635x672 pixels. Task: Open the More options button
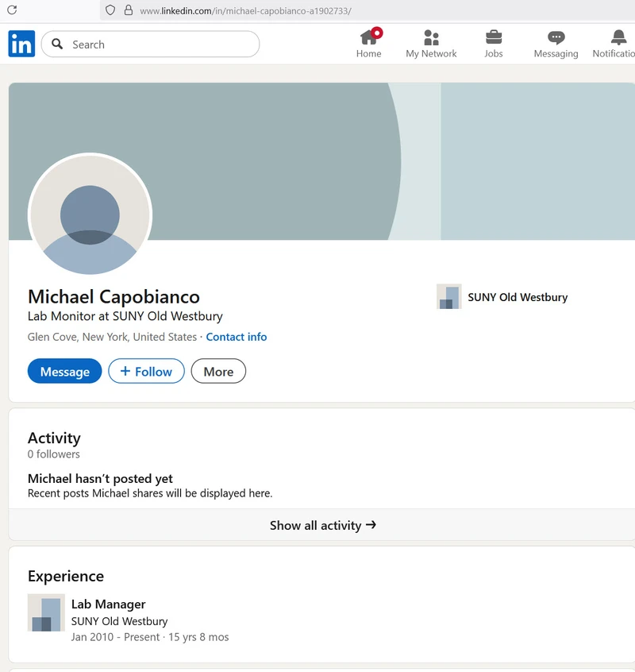pyautogui.click(x=218, y=371)
